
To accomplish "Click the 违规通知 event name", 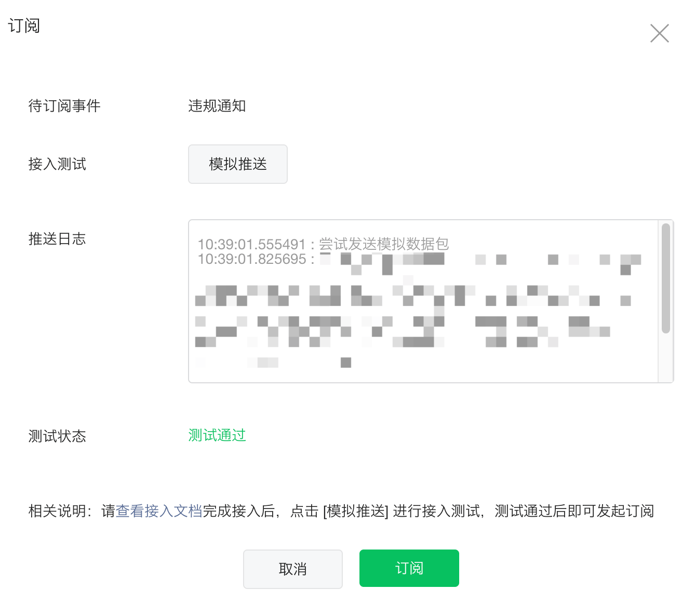I will coord(217,106).
